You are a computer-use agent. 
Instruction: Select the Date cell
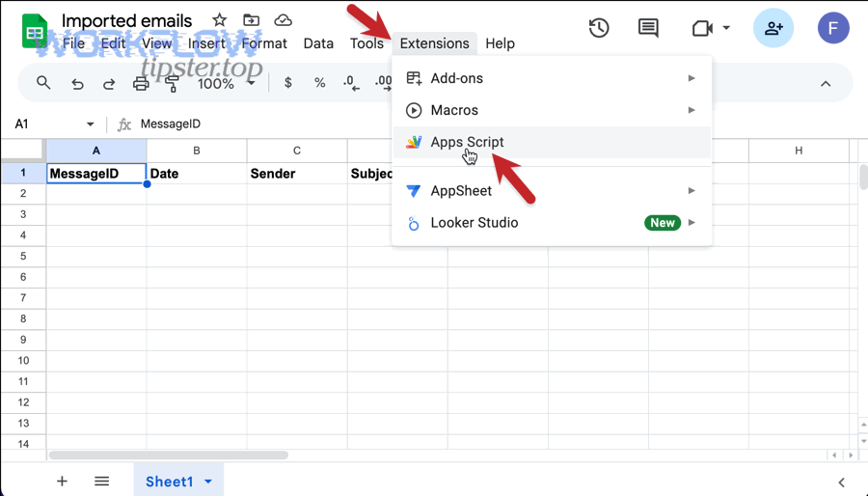point(197,174)
